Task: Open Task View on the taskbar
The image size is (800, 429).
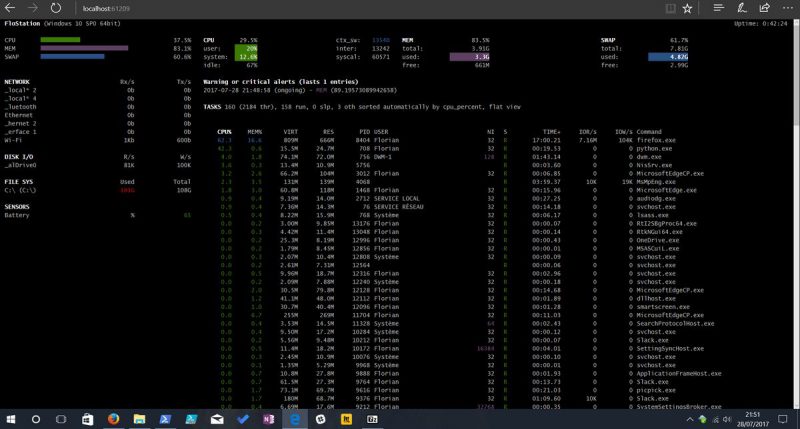Action: [61, 419]
